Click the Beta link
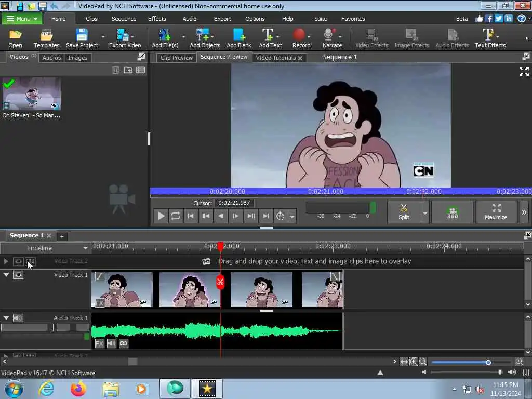Viewport: 532px width, 399px height. (462, 19)
